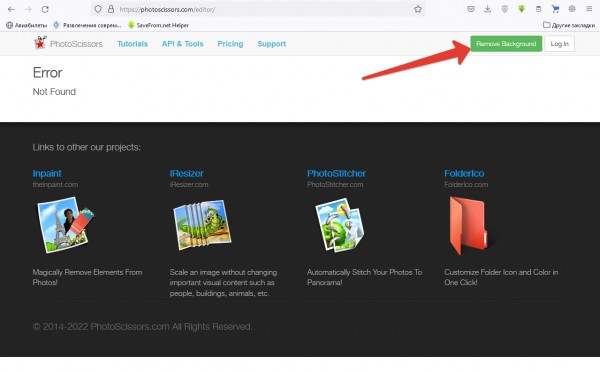Screen dimensions: 600x372
Task: Click the iResizer caterpillar image thumbnail
Action: pyautogui.click(x=202, y=225)
